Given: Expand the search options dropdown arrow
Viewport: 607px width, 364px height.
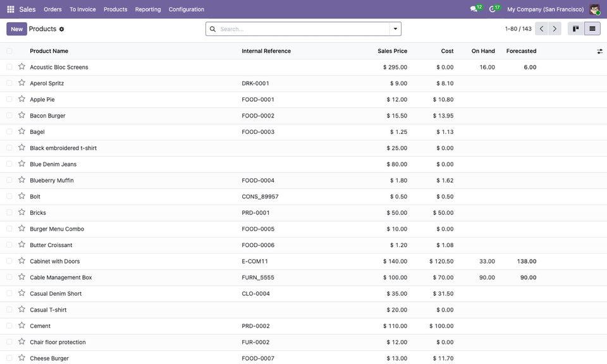Looking at the screenshot, I should point(395,29).
